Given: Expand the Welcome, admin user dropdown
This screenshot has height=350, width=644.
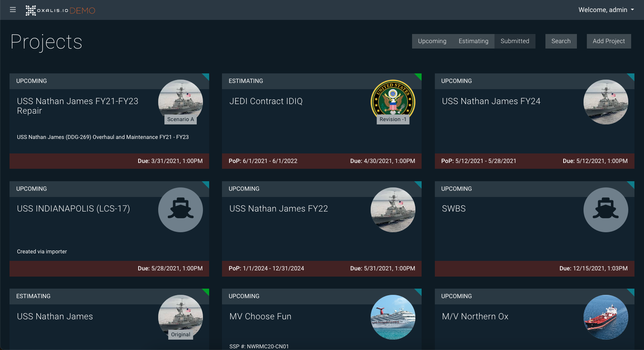Looking at the screenshot, I should (606, 10).
